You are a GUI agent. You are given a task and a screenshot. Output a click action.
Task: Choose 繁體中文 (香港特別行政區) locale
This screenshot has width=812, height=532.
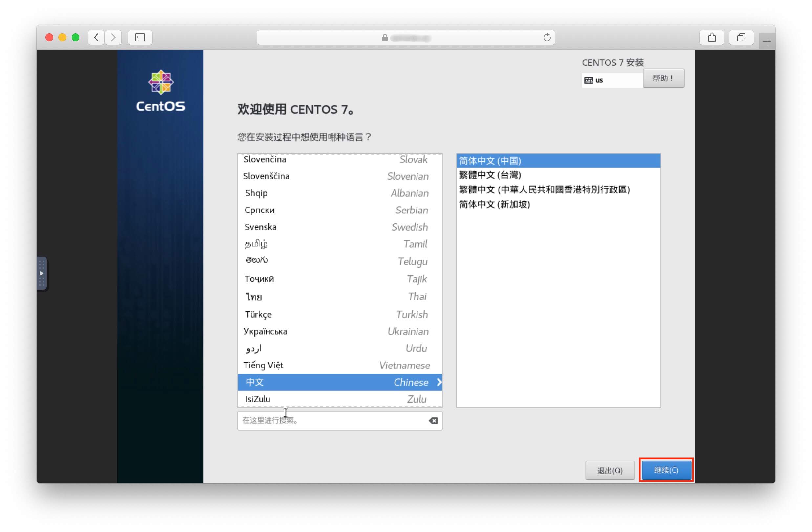(558, 190)
